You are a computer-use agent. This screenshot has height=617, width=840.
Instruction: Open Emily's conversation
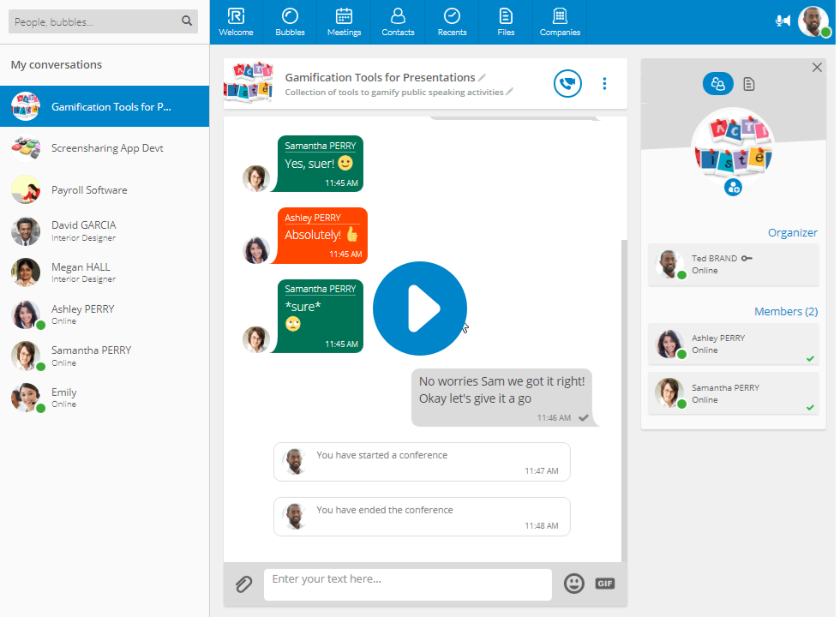pyautogui.click(x=105, y=398)
